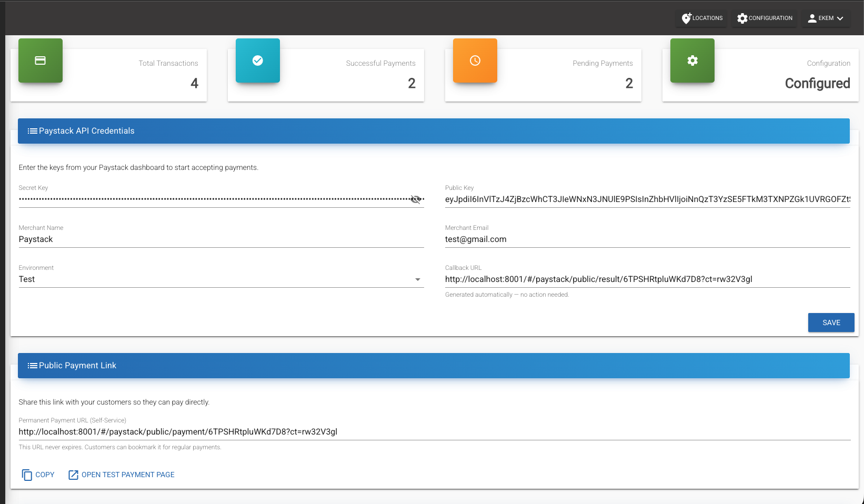The width and height of the screenshot is (864, 504).
Task: Select the Permanent Payment URL field
Action: pyautogui.click(x=435, y=432)
